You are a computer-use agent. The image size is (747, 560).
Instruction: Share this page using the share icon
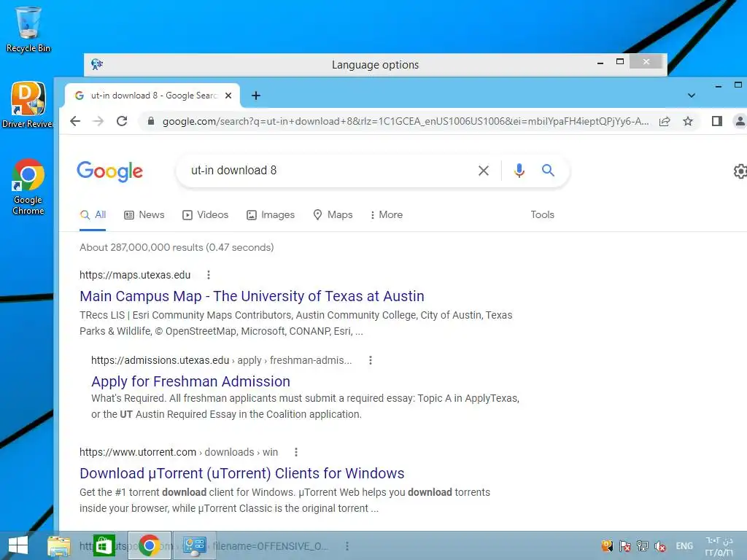[665, 121]
